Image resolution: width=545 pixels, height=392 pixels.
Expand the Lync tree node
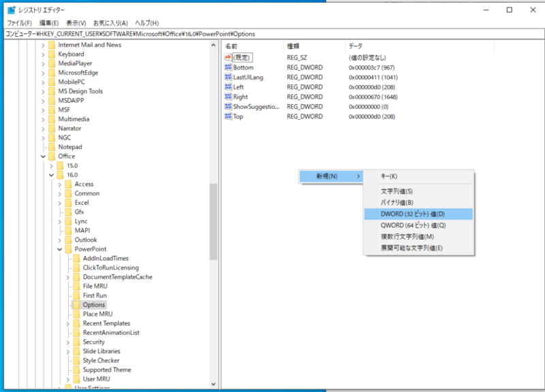(x=59, y=221)
